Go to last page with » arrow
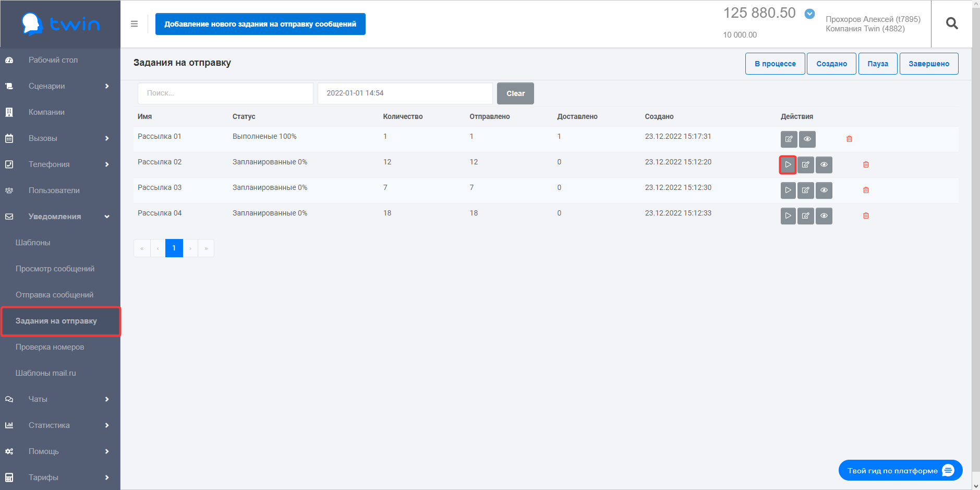This screenshot has height=490, width=980. [206, 248]
